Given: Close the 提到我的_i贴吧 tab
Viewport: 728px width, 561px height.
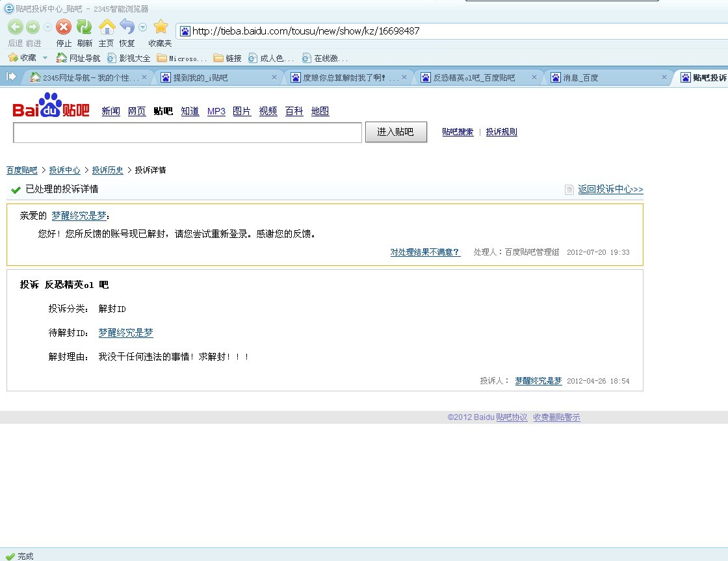Looking at the screenshot, I should click(x=274, y=77).
